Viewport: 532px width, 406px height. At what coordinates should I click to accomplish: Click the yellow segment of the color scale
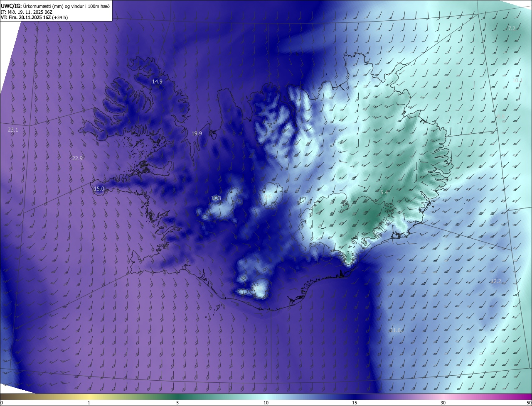click(89, 396)
